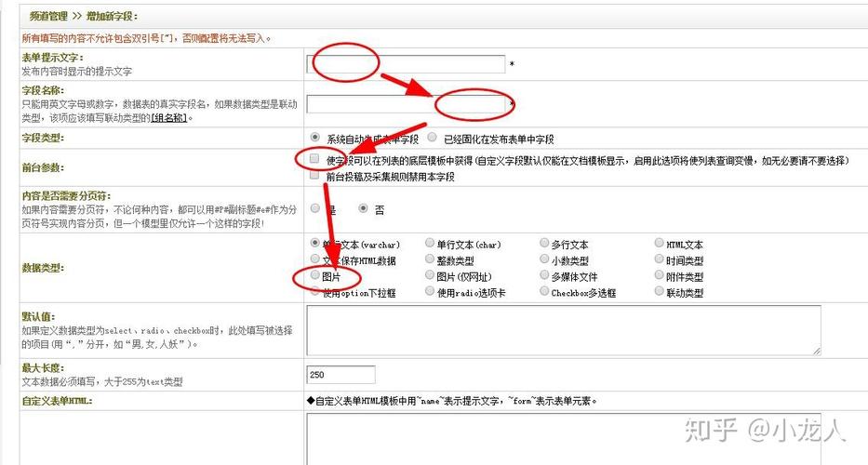The image size is (868, 465).
Task: Choose 多行文本 data type
Action: [544, 243]
